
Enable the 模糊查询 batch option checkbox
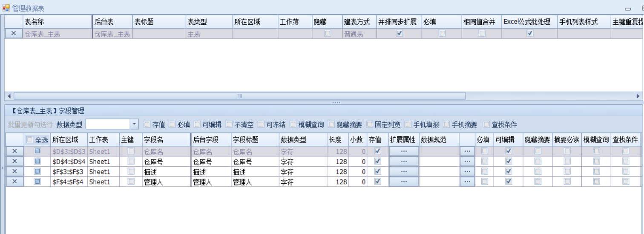click(293, 124)
